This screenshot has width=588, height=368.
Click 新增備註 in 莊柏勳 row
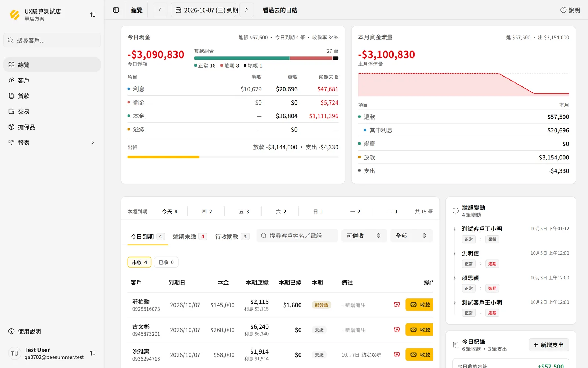353,305
